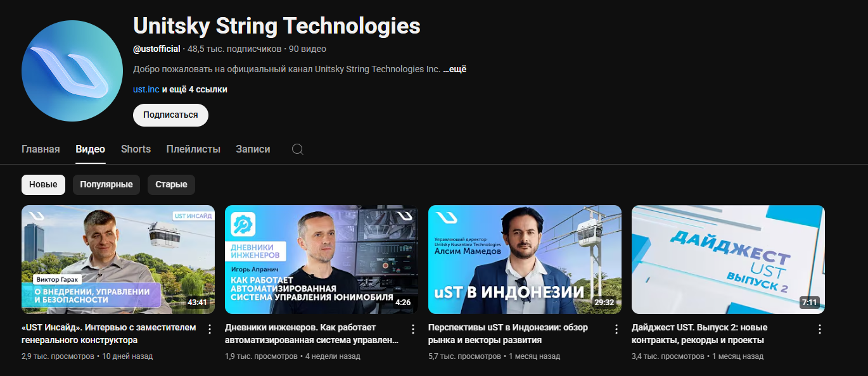This screenshot has width=868, height=376.
Task: Open the Плейлисты tab
Action: coord(193,149)
